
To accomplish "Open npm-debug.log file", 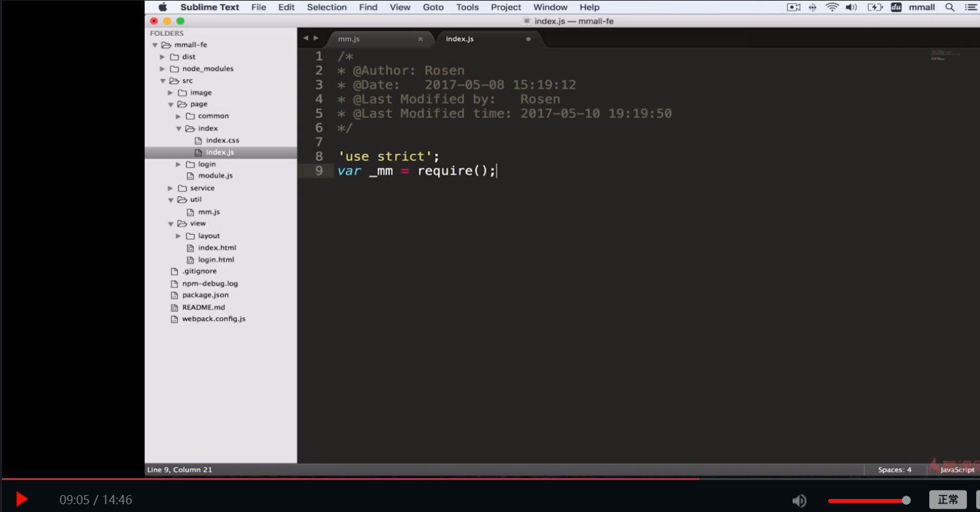I will [x=210, y=284].
